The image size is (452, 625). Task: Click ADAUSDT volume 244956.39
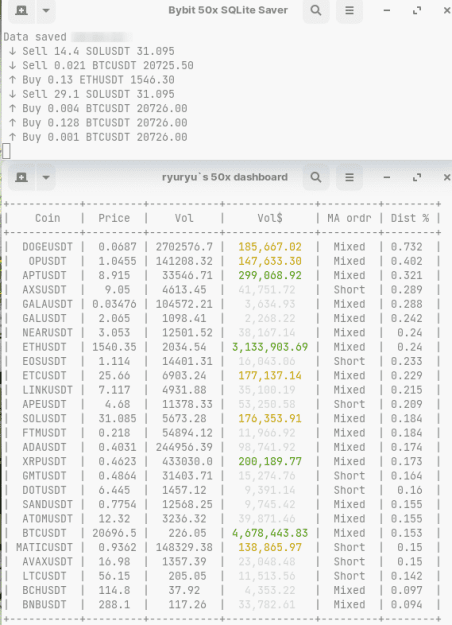coord(184,448)
